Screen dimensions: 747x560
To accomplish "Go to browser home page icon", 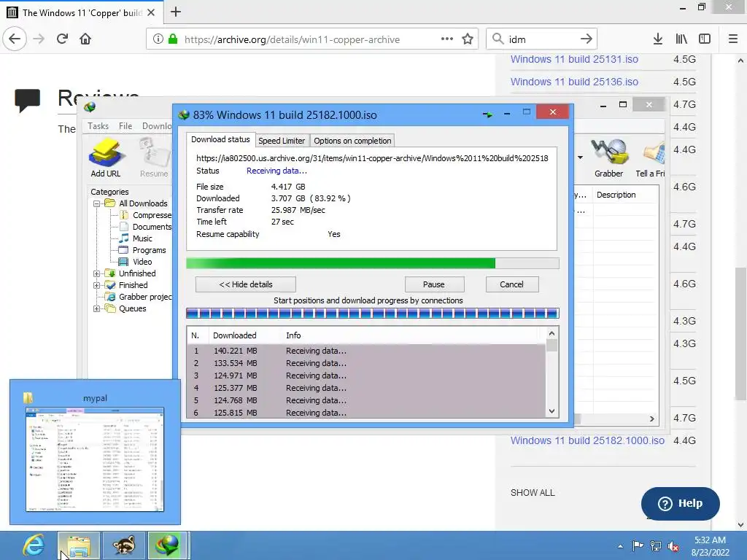I will 85,39.
